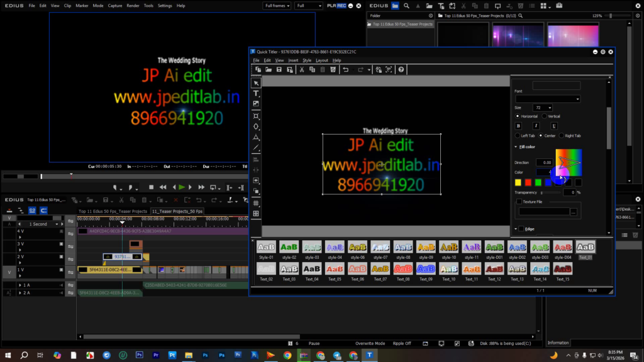Select the Vertical text orientation radio
Screen dimensions: 644x362
point(545,116)
